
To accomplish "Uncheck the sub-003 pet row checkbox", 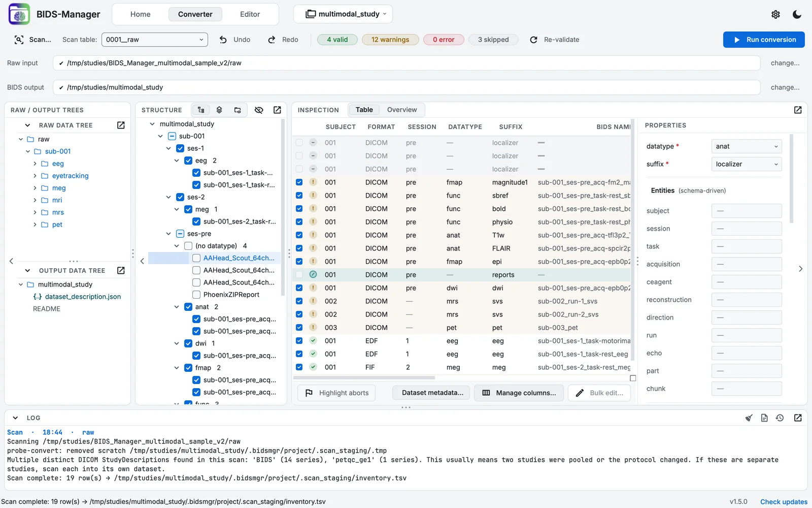I will tap(299, 327).
